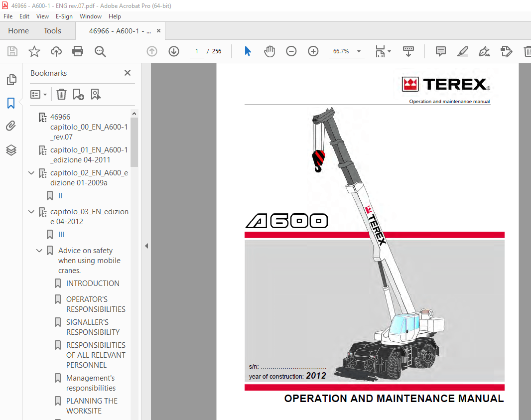Click the Expand Current Bookmark icon
Image resolution: width=531 pixels, height=420 pixels.
96,94
